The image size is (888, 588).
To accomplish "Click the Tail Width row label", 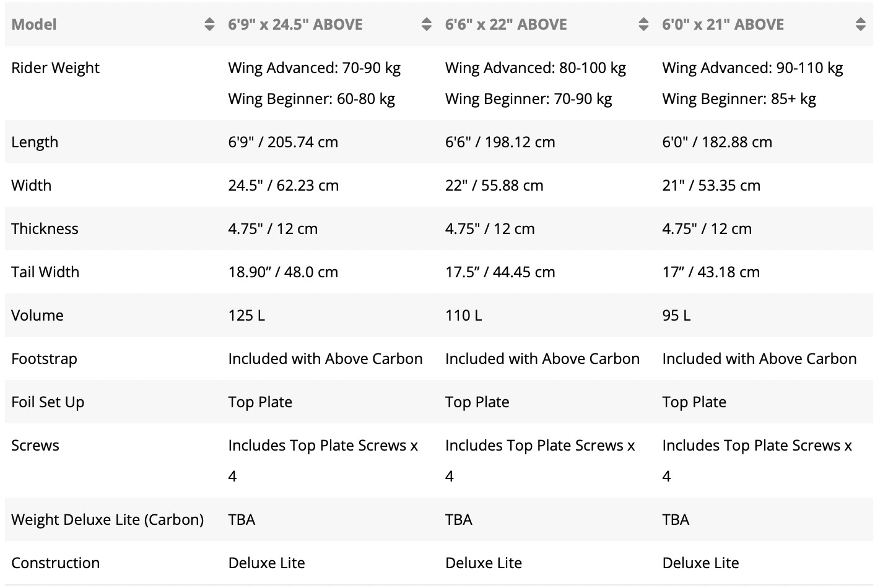I will click(x=45, y=272).
